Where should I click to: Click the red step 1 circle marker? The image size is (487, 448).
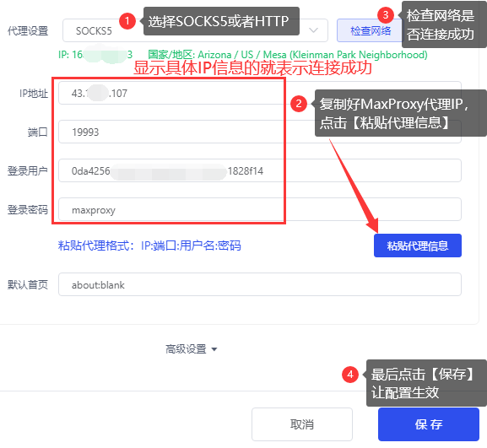(x=127, y=21)
